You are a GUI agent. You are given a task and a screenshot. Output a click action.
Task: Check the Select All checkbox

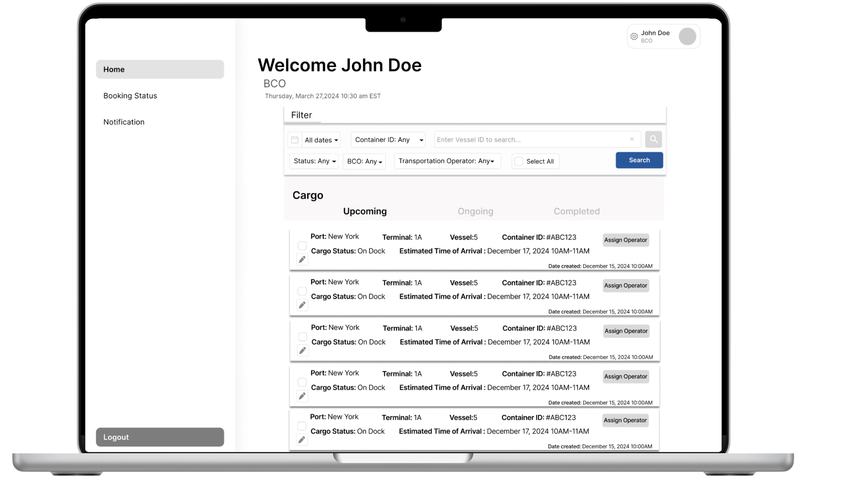519,161
